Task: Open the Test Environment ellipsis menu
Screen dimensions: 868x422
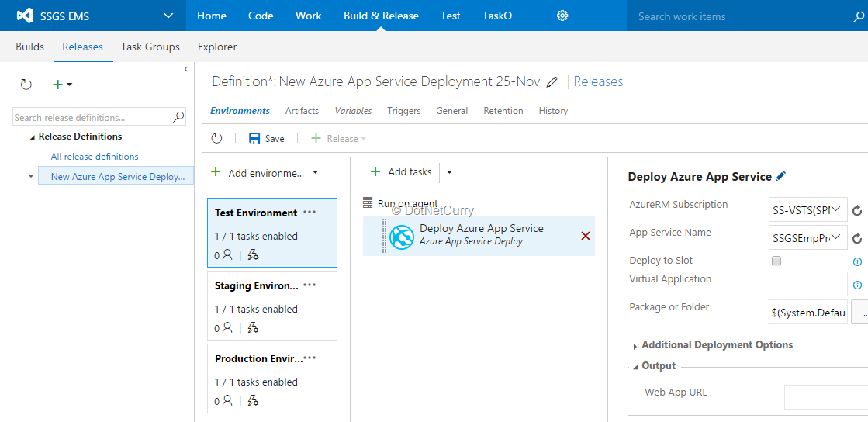Action: coord(310,212)
